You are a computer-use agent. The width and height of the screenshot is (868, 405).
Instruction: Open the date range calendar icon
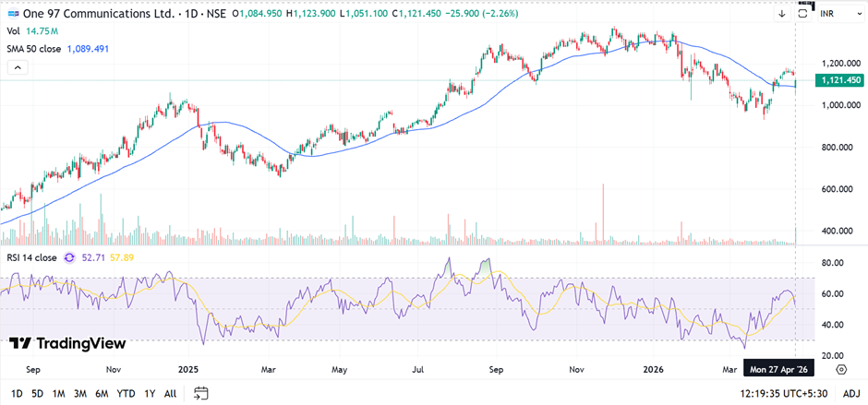coord(199,394)
